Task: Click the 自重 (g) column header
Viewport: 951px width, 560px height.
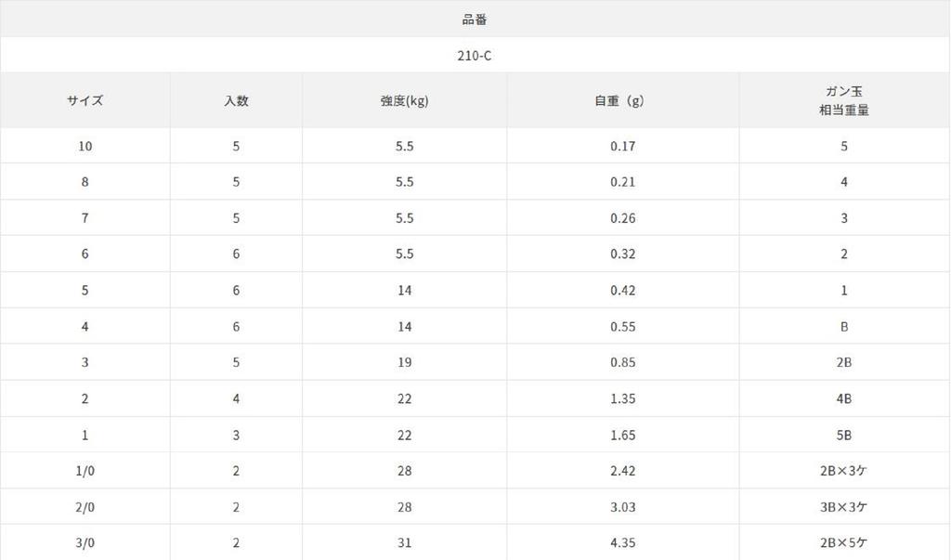Action: 622,101
